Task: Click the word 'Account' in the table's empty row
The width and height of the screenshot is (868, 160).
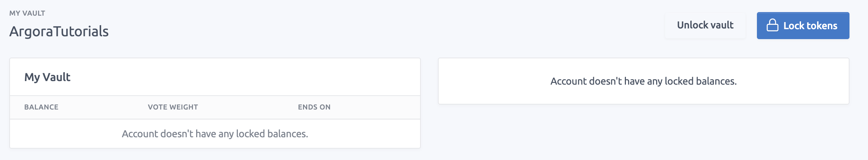Action: (x=140, y=134)
